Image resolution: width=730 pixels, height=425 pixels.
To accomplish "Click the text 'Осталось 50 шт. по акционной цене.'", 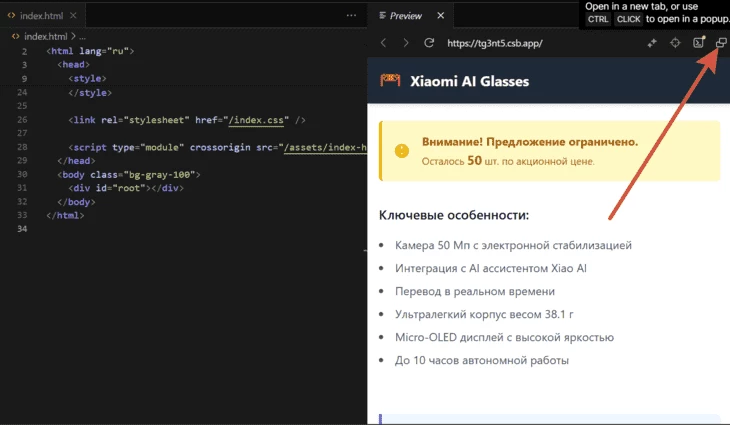I will click(508, 161).
